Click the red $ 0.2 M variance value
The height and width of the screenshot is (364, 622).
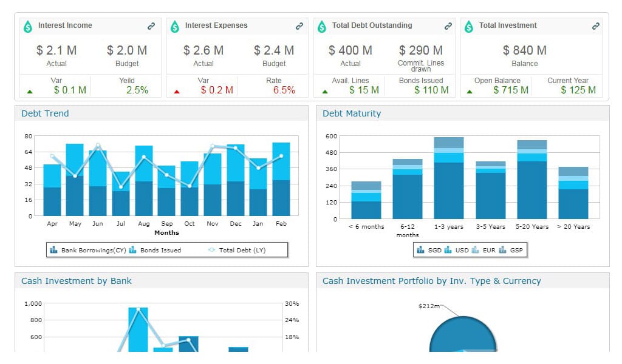tap(217, 90)
